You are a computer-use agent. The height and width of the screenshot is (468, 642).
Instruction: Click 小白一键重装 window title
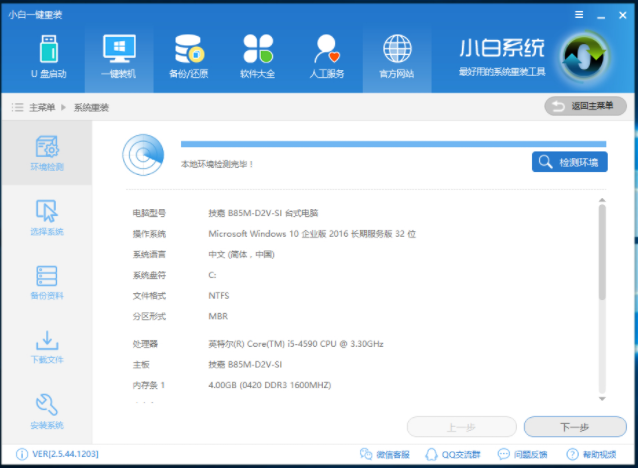(35, 15)
